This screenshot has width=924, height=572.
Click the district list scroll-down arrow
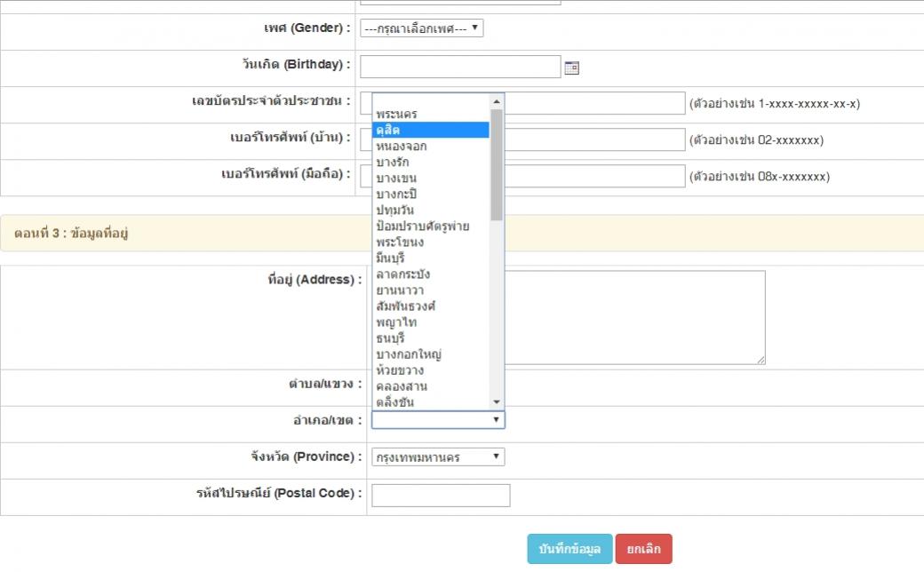497,401
